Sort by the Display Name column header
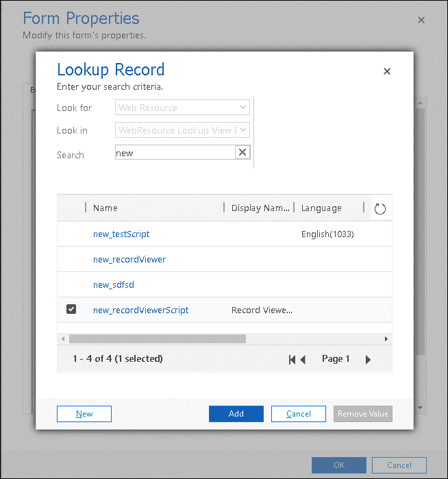The height and width of the screenshot is (479, 448). (260, 208)
